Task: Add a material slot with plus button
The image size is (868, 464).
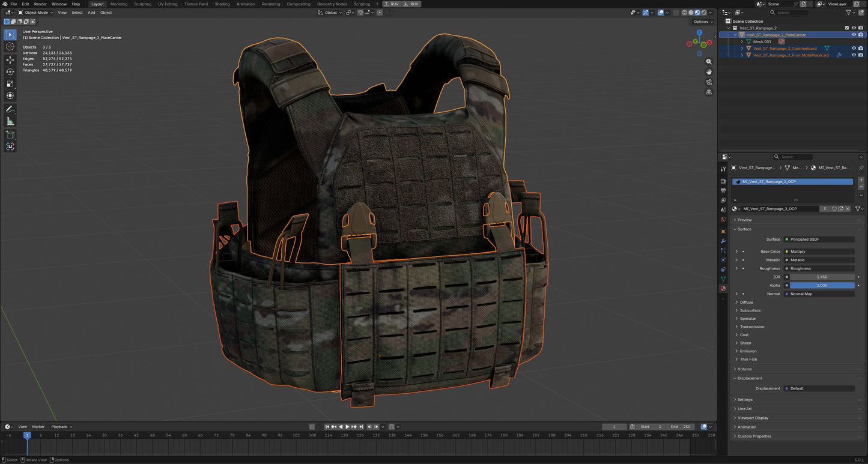Action: [x=861, y=180]
